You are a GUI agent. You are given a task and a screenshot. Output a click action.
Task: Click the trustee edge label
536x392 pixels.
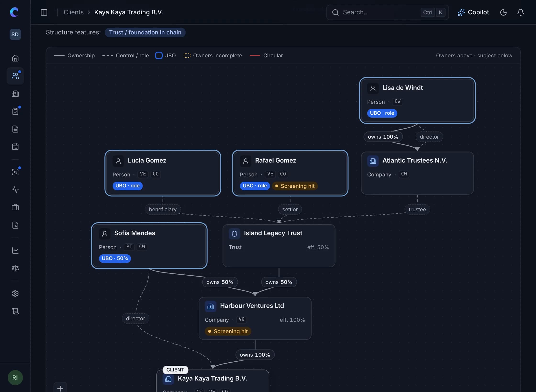[x=417, y=209]
